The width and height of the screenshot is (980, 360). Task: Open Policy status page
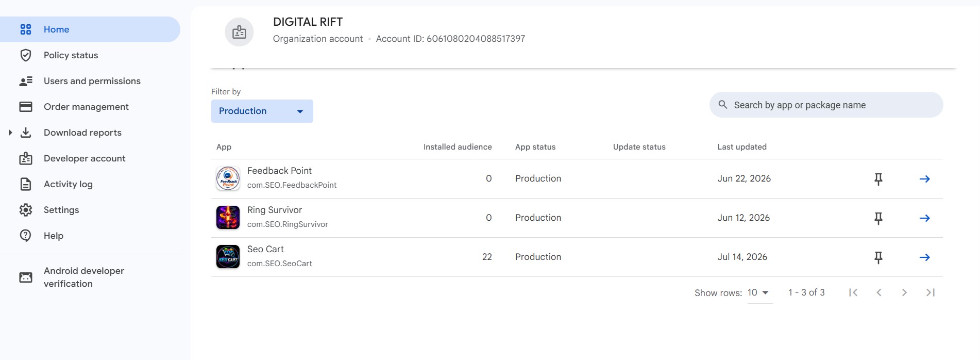point(71,55)
